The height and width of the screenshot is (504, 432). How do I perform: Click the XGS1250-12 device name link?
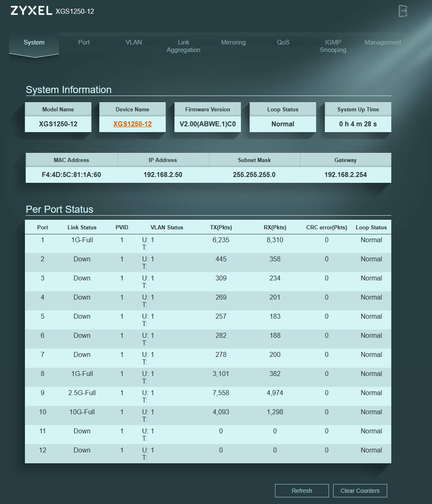133,124
